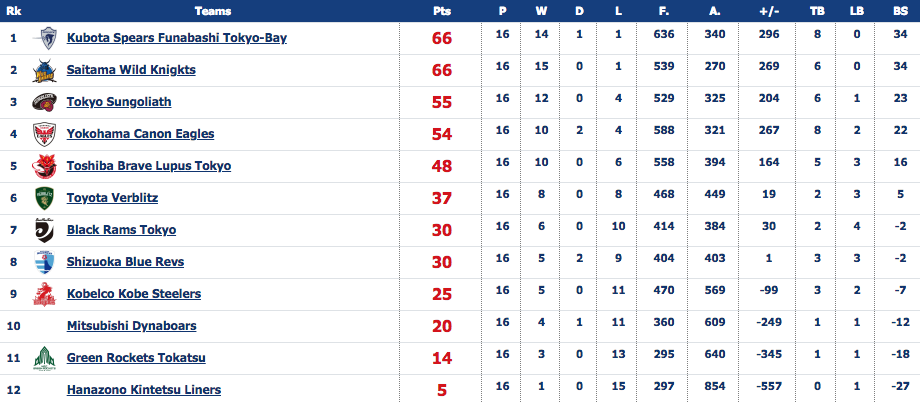Open the Toyota Verblitz team link
The height and width of the screenshot is (403, 920).
pyautogui.click(x=112, y=198)
